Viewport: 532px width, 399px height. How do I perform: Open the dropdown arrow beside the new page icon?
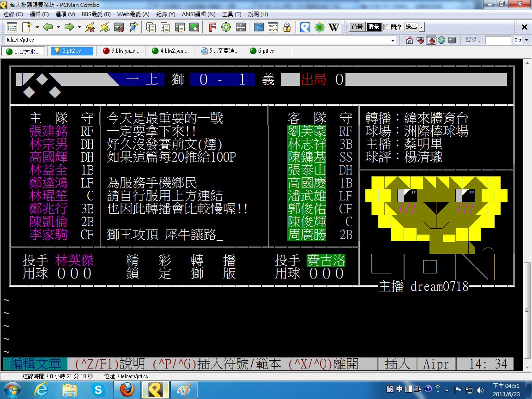click(36, 27)
